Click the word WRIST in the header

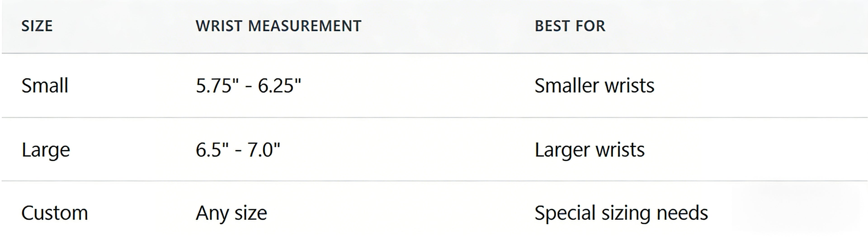(x=219, y=26)
